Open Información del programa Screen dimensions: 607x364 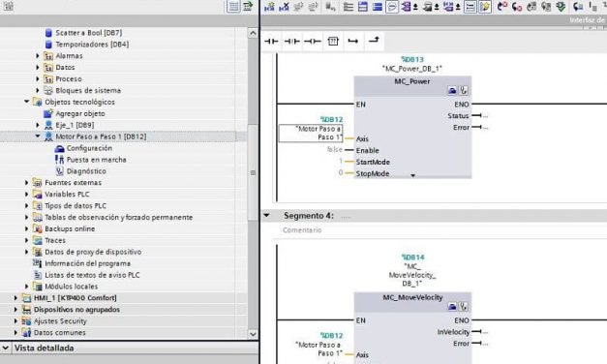tap(87, 263)
